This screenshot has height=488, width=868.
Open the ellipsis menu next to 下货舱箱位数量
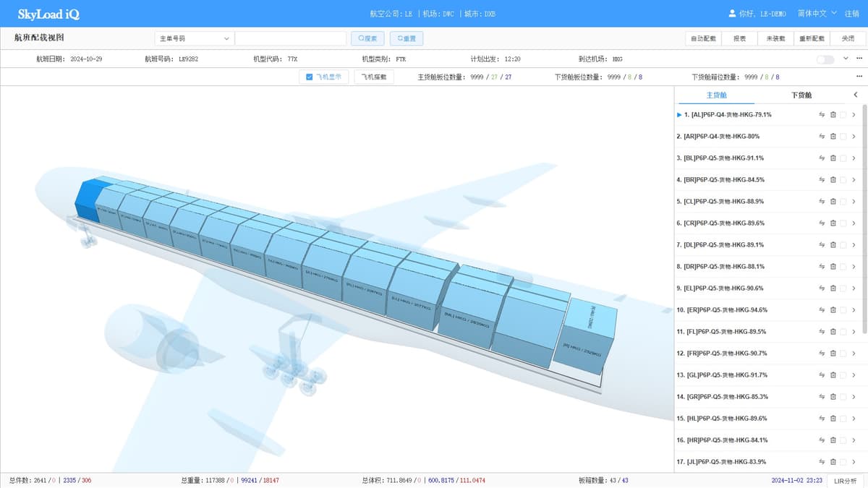(859, 76)
